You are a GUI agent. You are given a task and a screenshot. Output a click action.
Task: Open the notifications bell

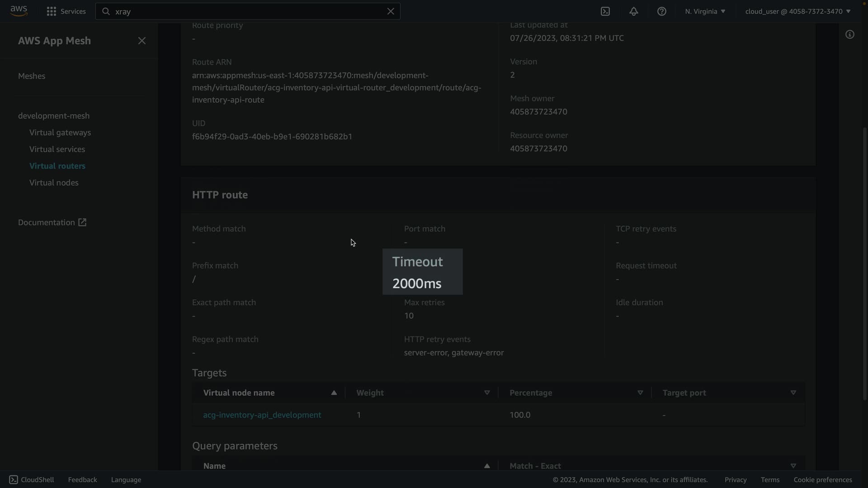click(x=633, y=11)
